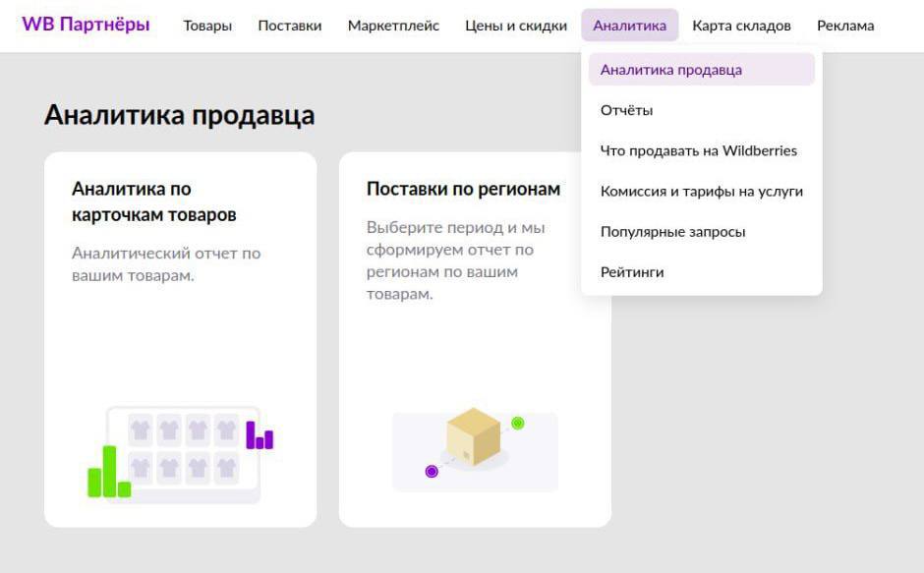Open Популярные запросы menu item
Viewport: 924px width, 573px height.
tap(672, 231)
